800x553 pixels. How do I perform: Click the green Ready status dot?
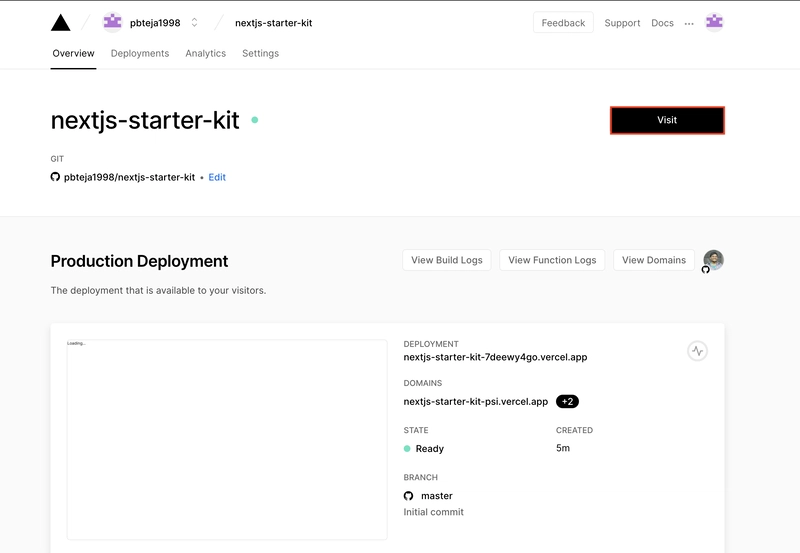tap(407, 449)
